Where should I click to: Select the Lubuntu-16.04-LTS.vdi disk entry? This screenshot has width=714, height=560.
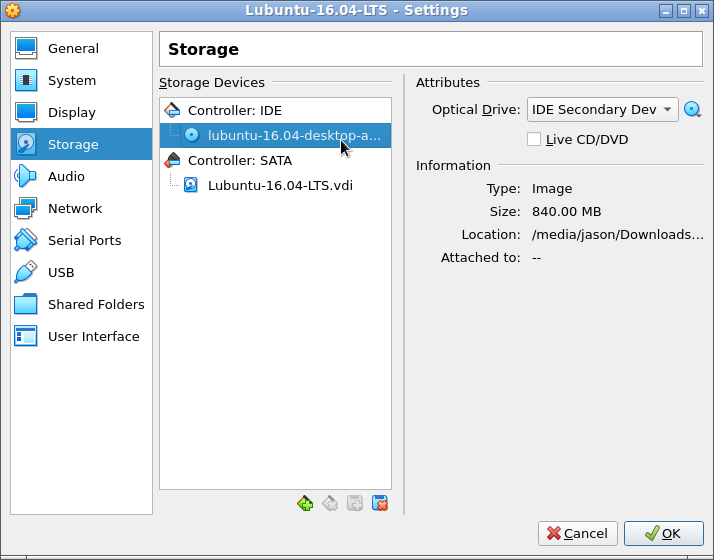point(275,185)
